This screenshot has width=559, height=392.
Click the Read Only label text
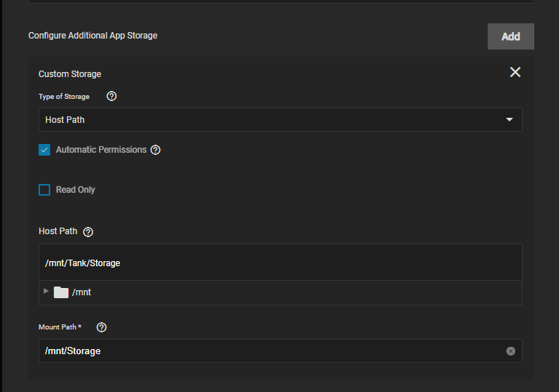click(x=76, y=190)
